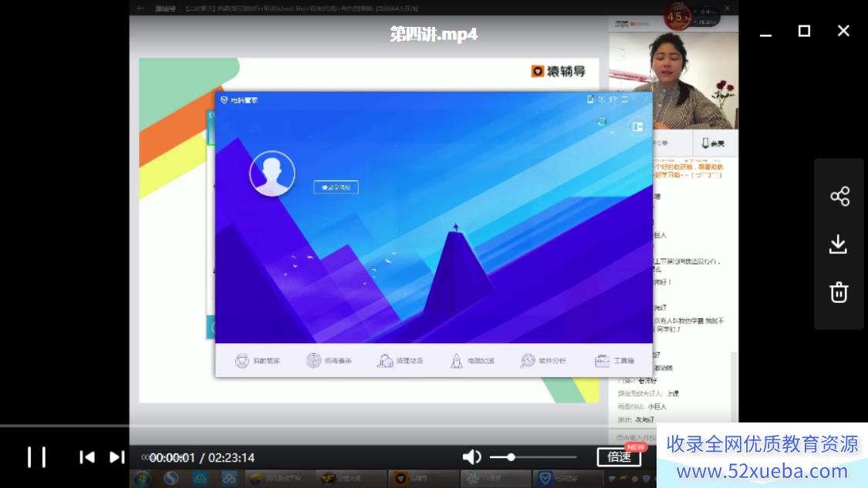Click the trash delete icon
This screenshot has width=868, height=488.
point(839,292)
